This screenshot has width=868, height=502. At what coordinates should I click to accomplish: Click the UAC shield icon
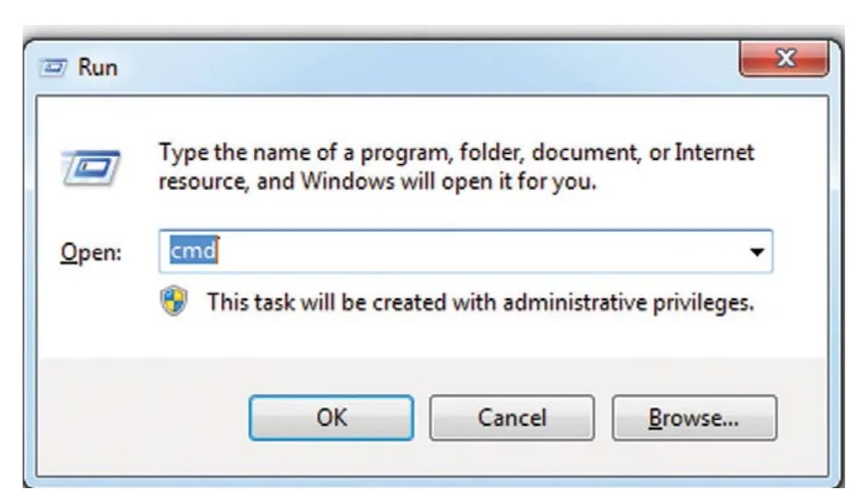click(x=174, y=301)
